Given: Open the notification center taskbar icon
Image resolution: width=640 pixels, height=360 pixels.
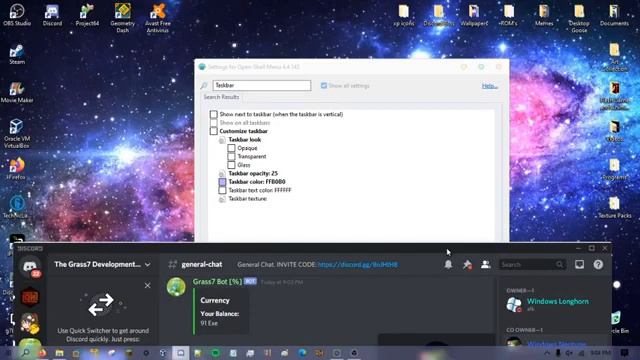Looking at the screenshot, I should pos(624,353).
